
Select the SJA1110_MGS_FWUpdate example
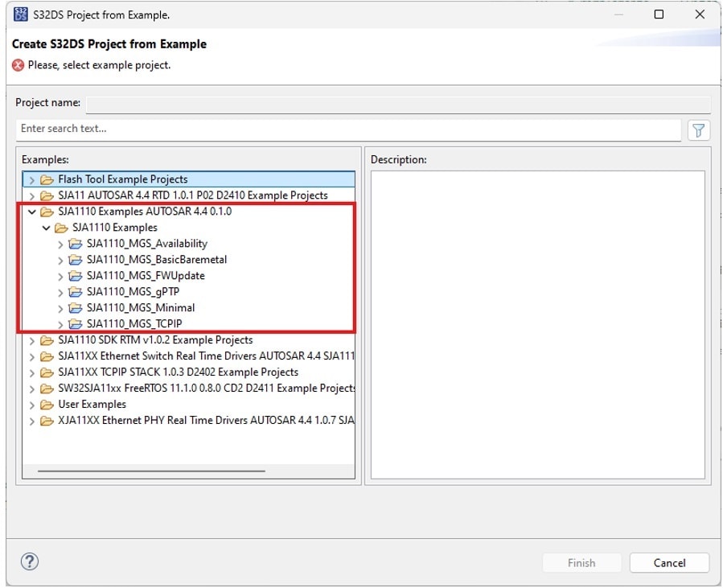coord(146,276)
